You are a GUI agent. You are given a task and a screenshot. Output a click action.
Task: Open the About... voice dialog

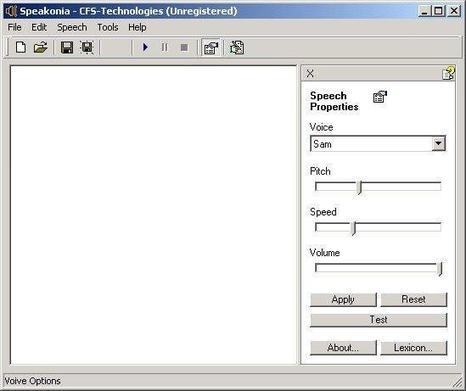pyautogui.click(x=343, y=348)
